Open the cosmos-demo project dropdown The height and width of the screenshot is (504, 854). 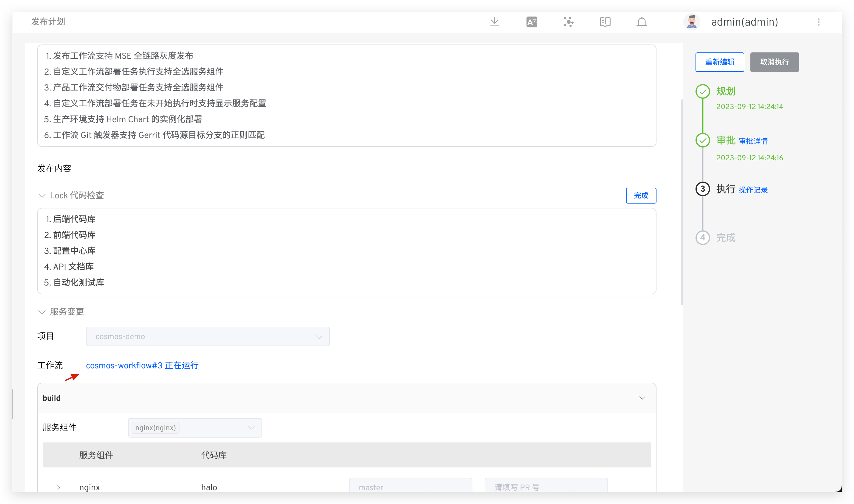(x=208, y=337)
